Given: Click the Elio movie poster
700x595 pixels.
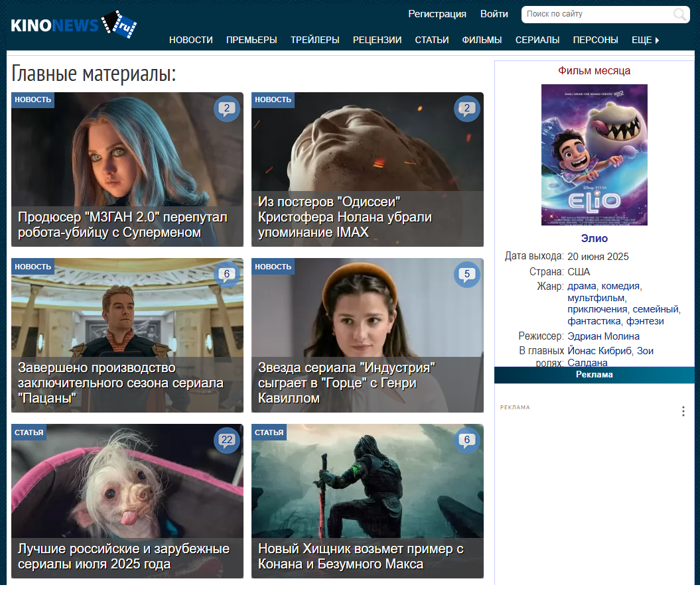Looking at the screenshot, I should point(595,155).
